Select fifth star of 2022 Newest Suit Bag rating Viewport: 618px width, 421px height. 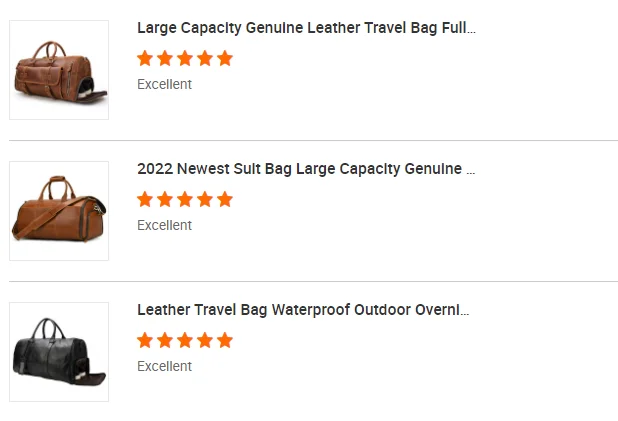pos(224,199)
